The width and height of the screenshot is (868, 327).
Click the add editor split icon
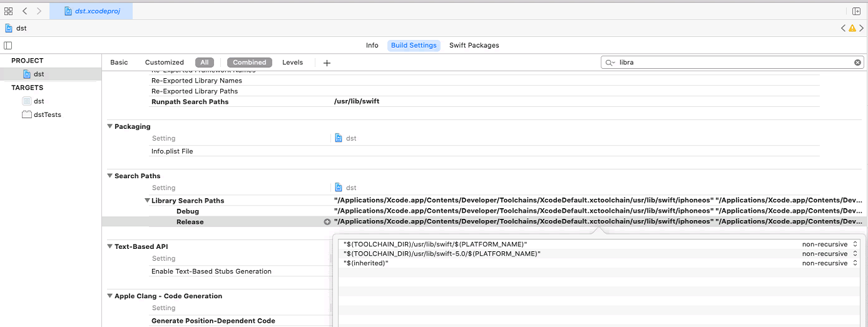(x=856, y=11)
